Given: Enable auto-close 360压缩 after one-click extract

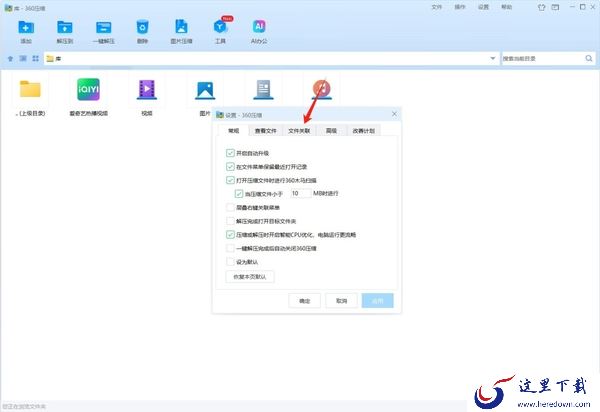Looking at the screenshot, I should click(230, 248).
